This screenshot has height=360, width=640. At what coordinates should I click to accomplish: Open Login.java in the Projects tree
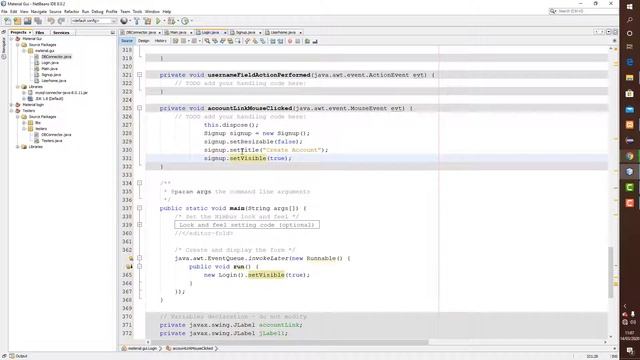click(50, 63)
